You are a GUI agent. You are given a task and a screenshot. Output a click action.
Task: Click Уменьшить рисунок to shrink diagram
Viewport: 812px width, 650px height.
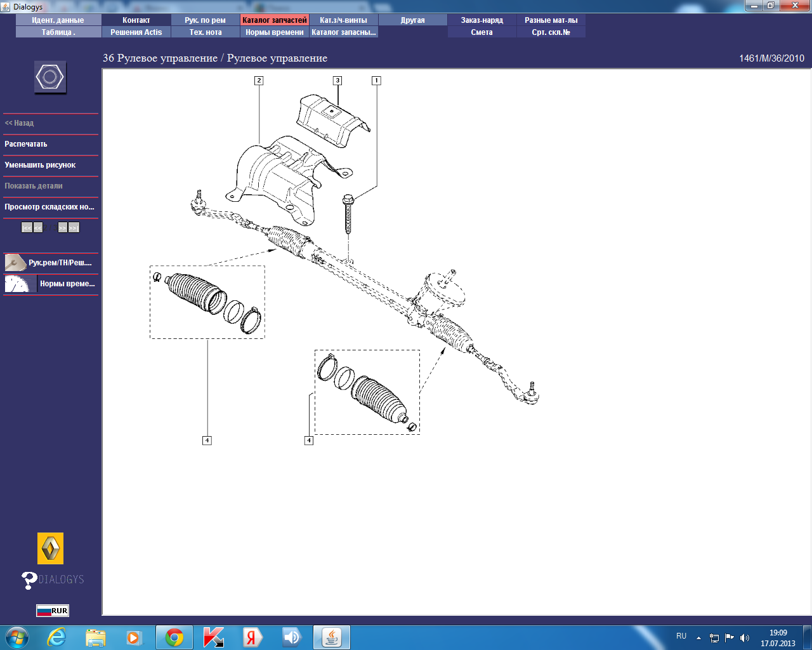tap(40, 165)
